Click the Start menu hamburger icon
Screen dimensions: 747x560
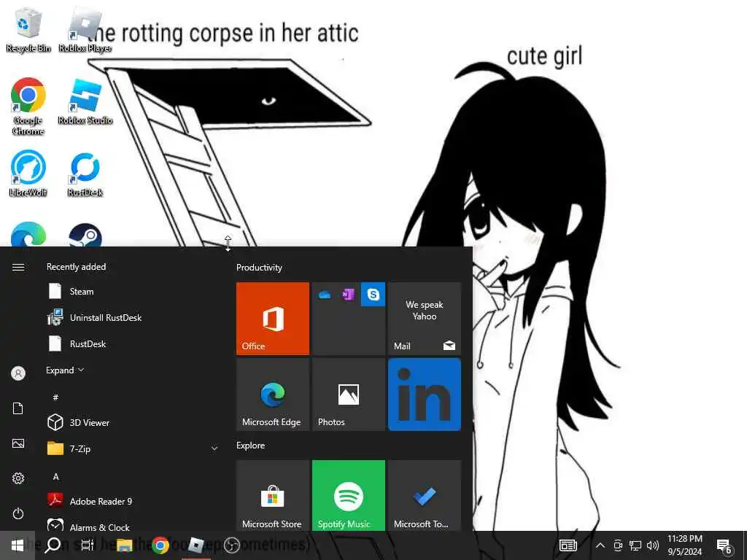18,267
